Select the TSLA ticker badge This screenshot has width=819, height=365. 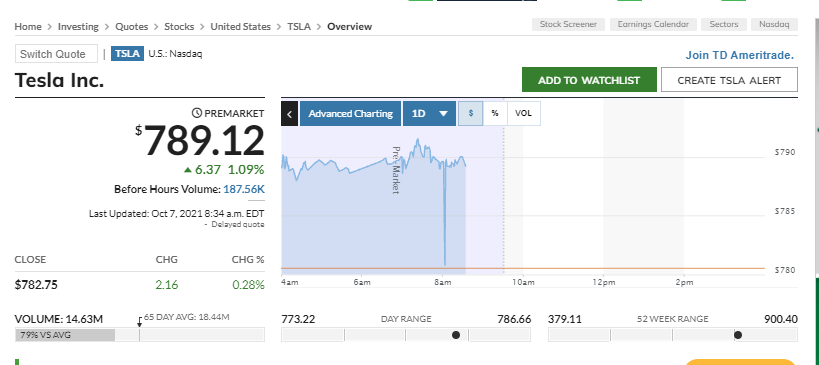point(127,53)
